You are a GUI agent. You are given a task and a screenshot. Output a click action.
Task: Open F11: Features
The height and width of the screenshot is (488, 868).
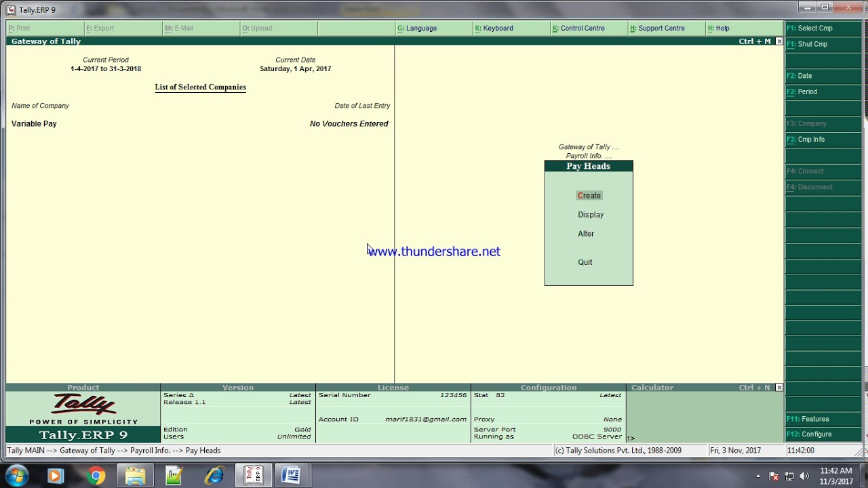[x=823, y=419]
